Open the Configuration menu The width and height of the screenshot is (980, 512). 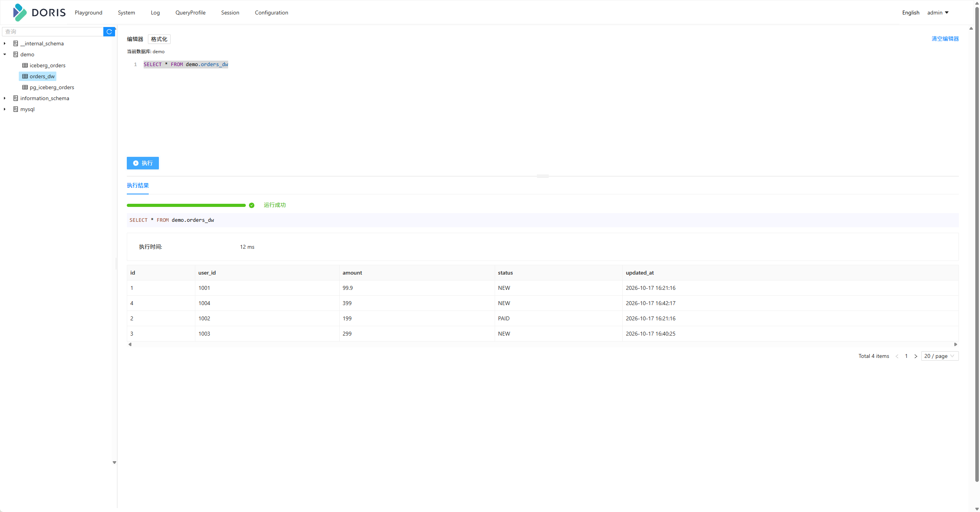pos(272,13)
